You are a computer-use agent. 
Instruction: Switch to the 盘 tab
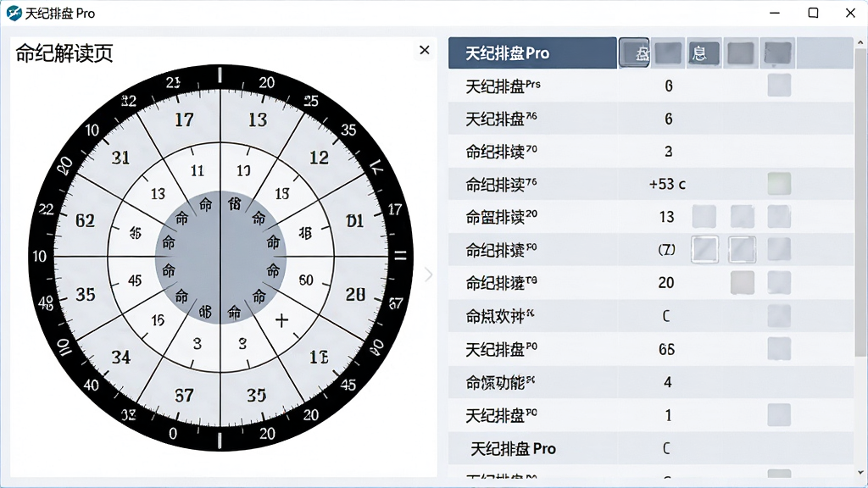[634, 53]
